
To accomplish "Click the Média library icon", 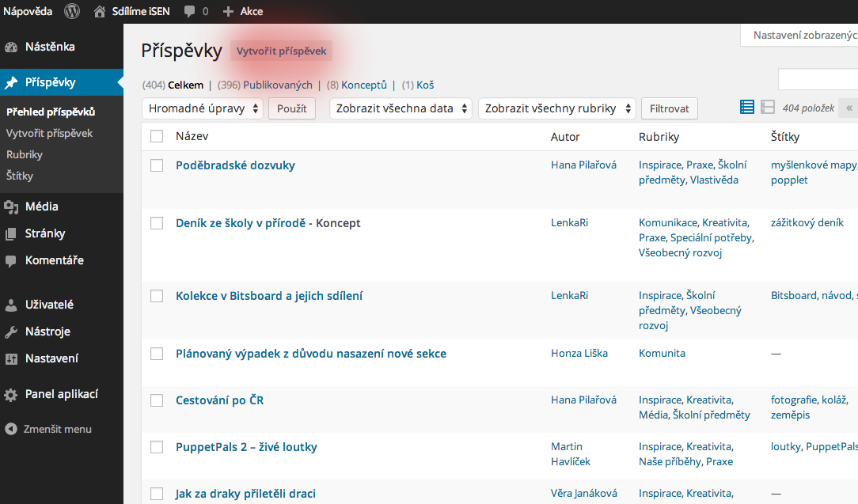I will tap(11, 207).
